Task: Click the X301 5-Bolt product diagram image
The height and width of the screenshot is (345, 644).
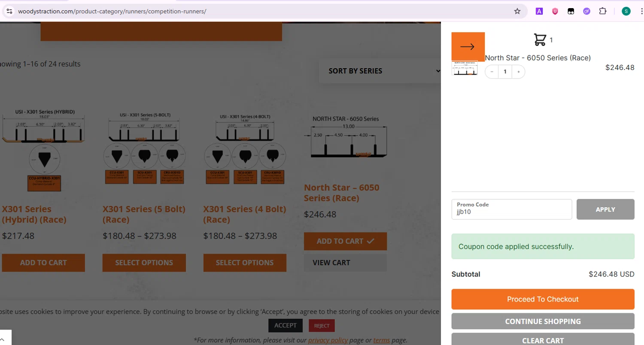Action: point(144,148)
